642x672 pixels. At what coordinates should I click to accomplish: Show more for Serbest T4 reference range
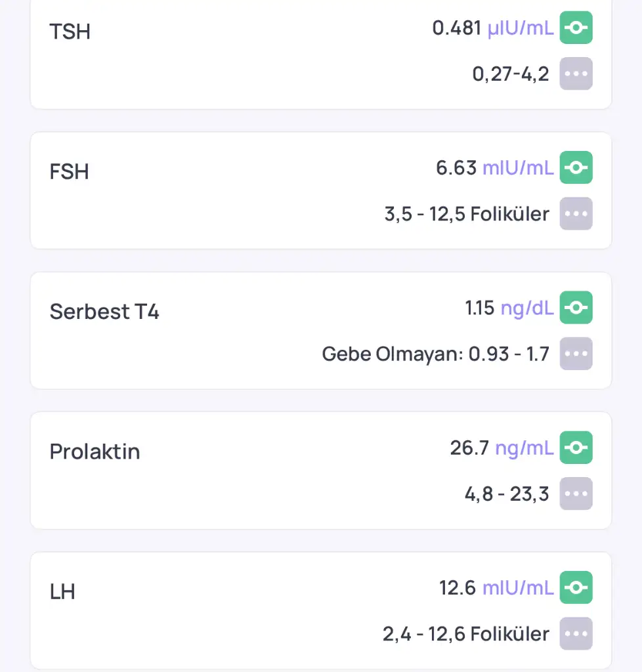coord(576,354)
